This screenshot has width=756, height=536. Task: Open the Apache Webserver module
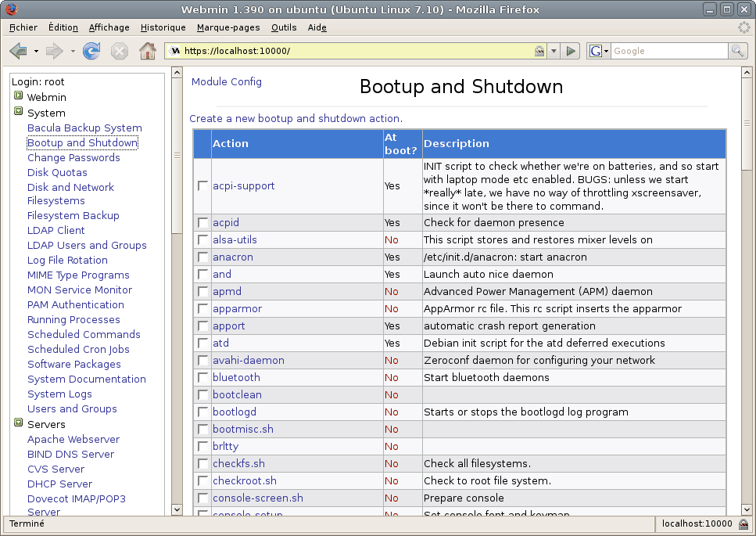(x=73, y=440)
